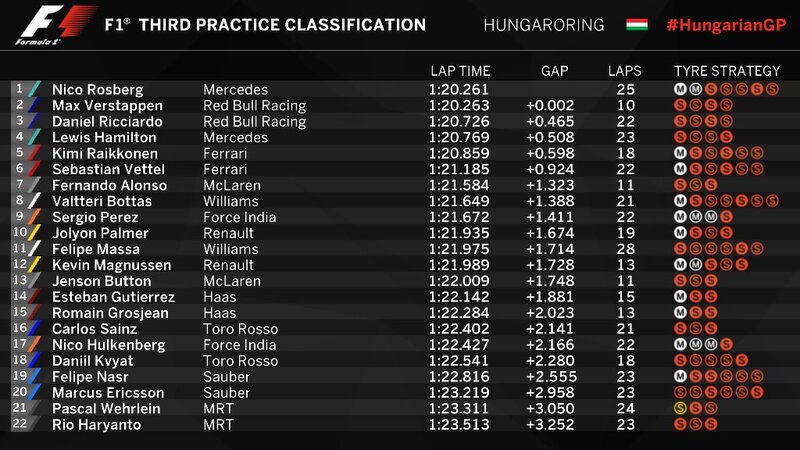800x450 pixels.
Task: Click the last red tyre in Perez's row
Action: point(725,217)
